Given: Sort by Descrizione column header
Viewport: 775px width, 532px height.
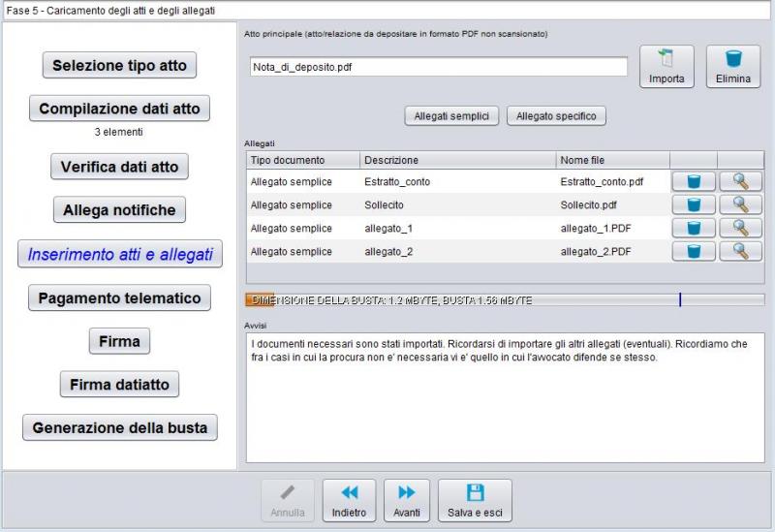Looking at the screenshot, I should (x=457, y=160).
